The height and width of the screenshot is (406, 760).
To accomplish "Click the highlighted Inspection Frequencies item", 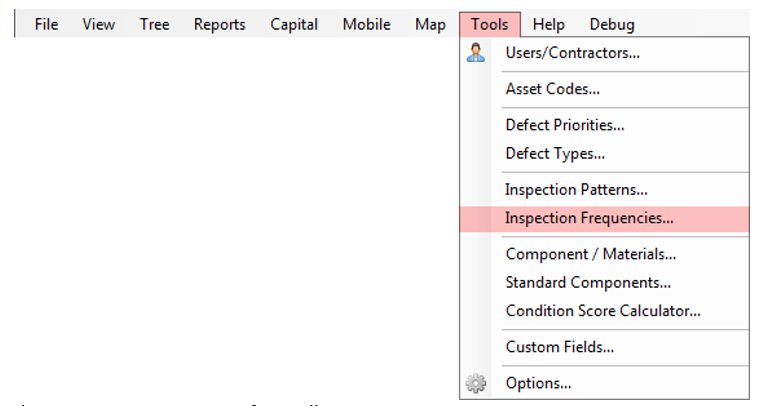I will click(589, 218).
